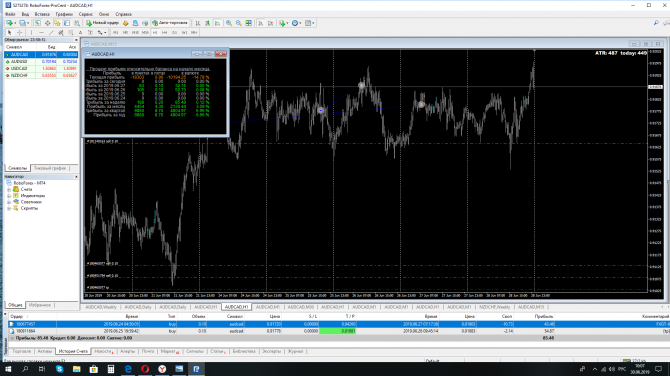This screenshot has width=670, height=376.
Task: Select the draw trendline tool
Action: 51,32
